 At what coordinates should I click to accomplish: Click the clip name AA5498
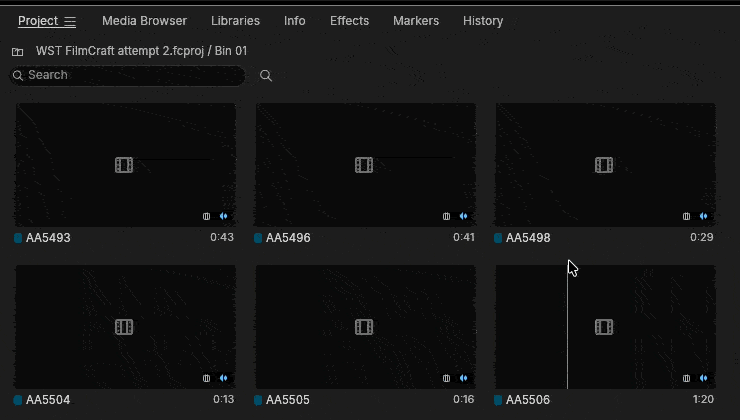click(x=528, y=238)
